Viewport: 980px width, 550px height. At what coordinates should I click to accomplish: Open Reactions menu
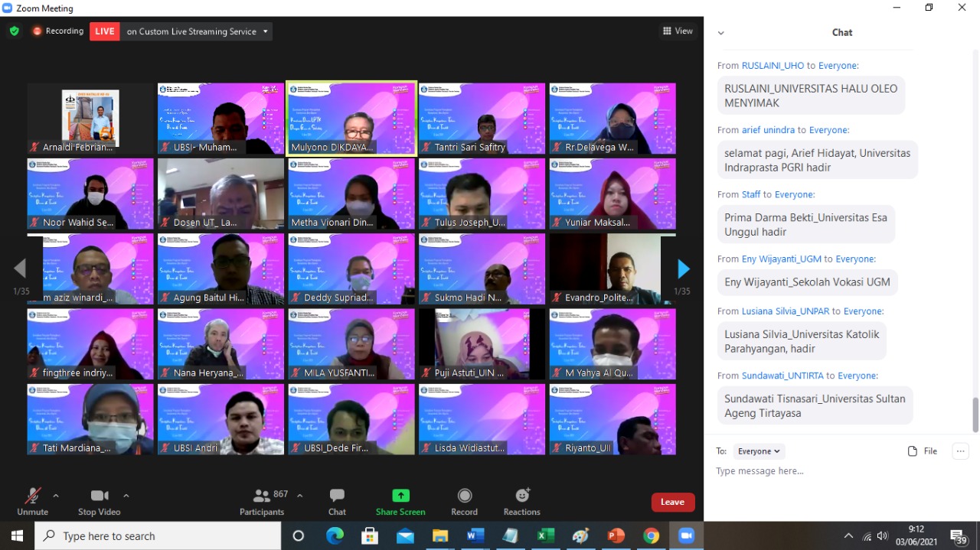coord(522,503)
